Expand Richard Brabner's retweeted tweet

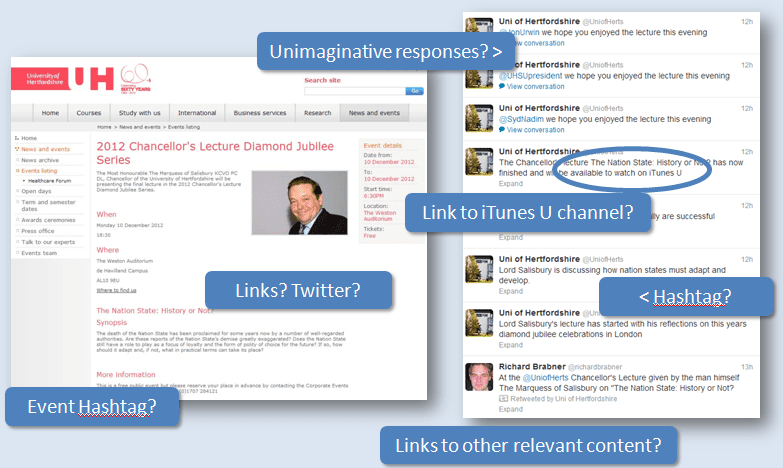coord(510,409)
